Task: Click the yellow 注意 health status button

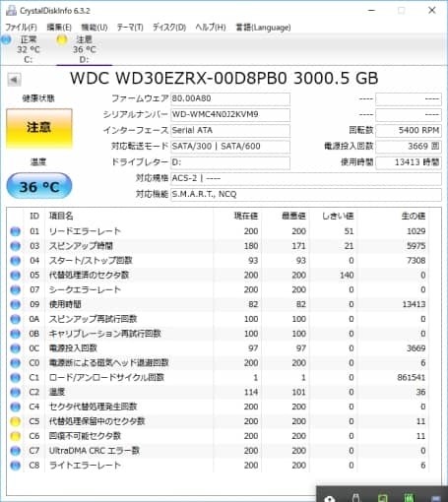Action: coord(39,128)
